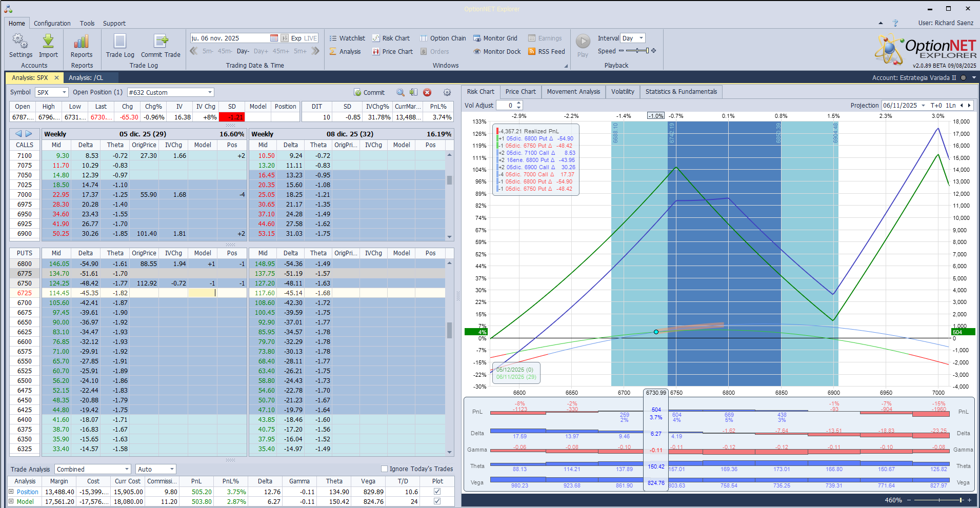Open the Settings gear icon

[x=20, y=42]
